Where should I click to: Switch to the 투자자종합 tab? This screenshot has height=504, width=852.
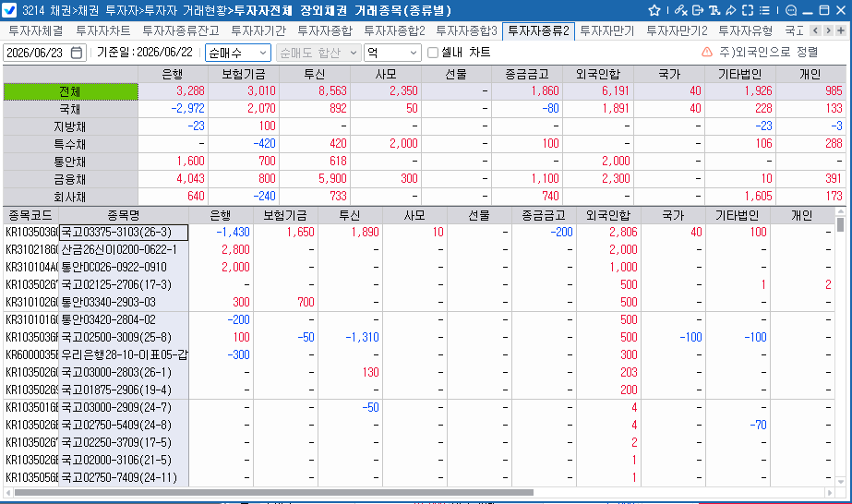[324, 31]
